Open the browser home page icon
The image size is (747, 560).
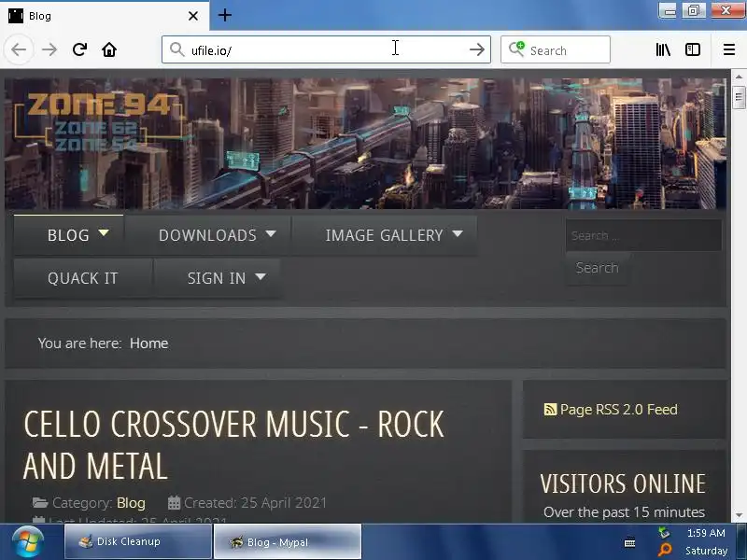coord(109,49)
